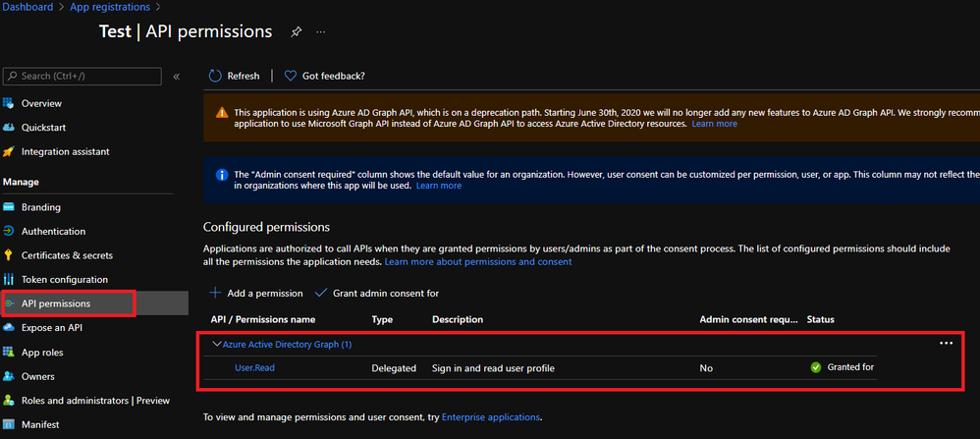Click the Roles and administrators icon
The image size is (980, 439).
[x=9, y=401]
